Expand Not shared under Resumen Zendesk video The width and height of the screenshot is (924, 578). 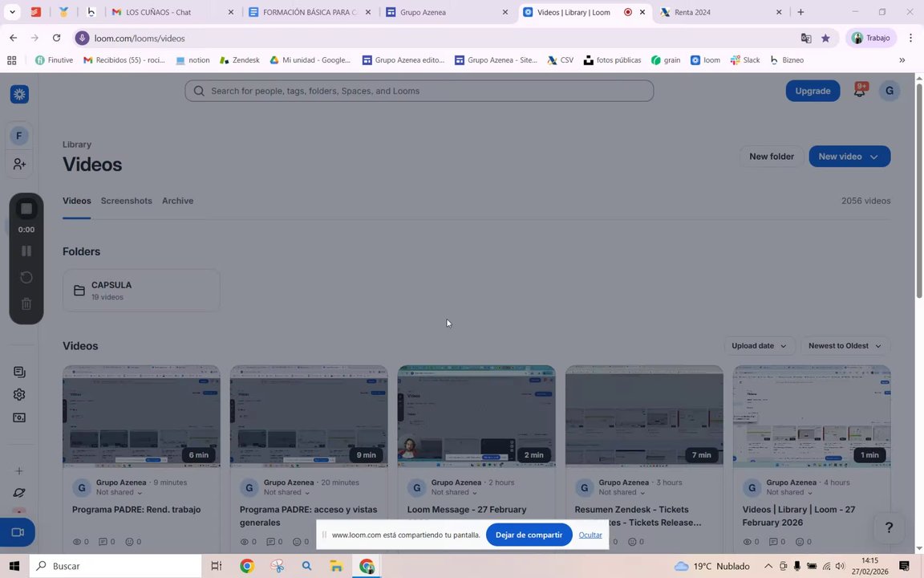[x=622, y=492]
